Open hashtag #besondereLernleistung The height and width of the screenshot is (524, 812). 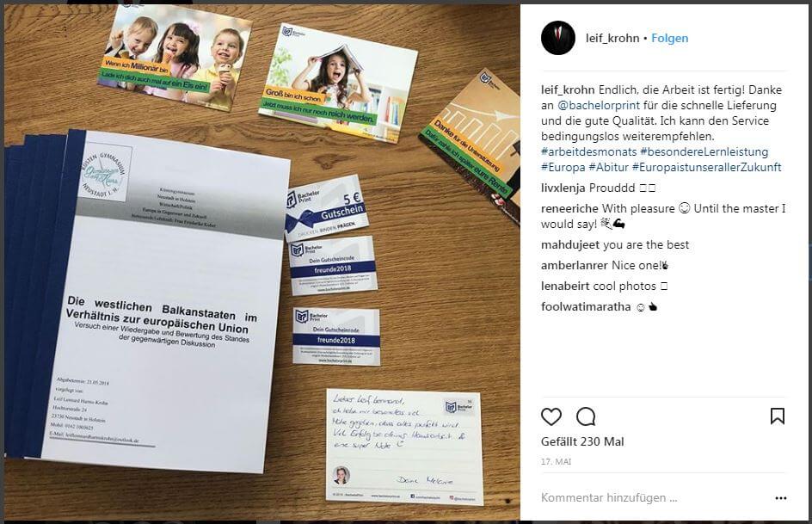pyautogui.click(x=704, y=151)
